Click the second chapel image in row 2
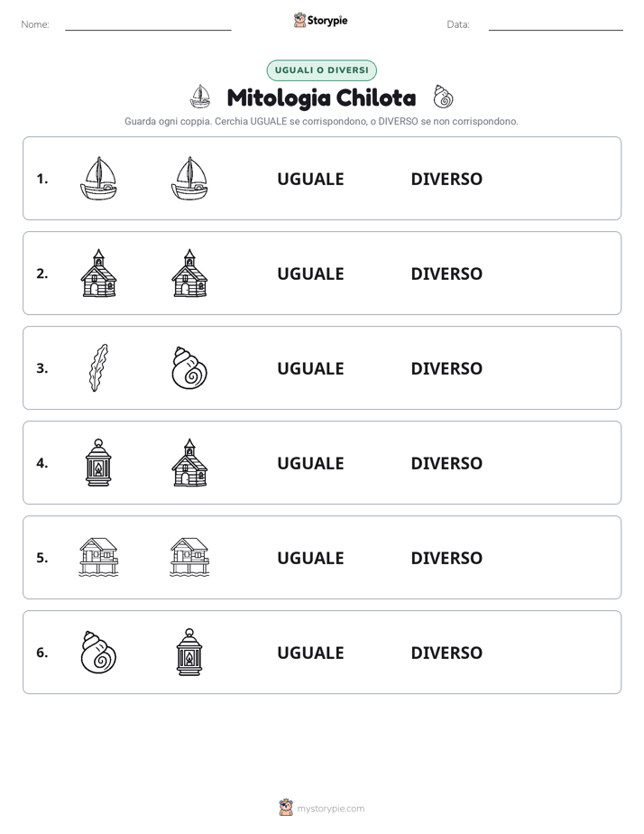This screenshot has height=834, width=644. [189, 273]
